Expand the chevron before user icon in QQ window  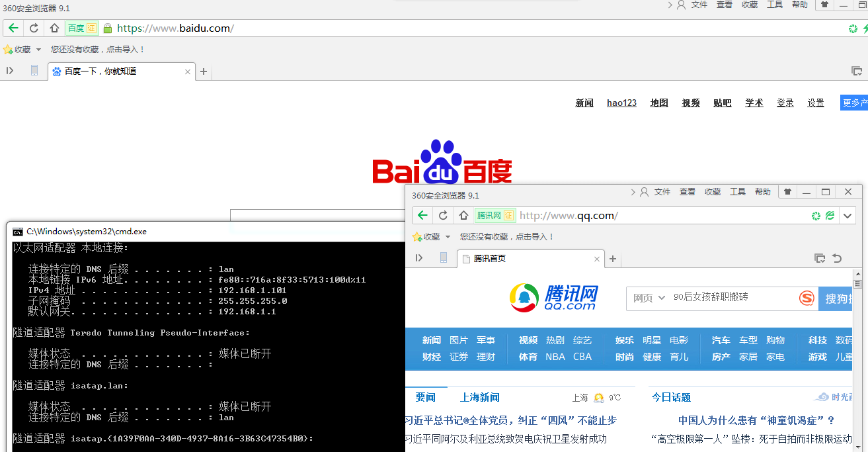click(633, 192)
